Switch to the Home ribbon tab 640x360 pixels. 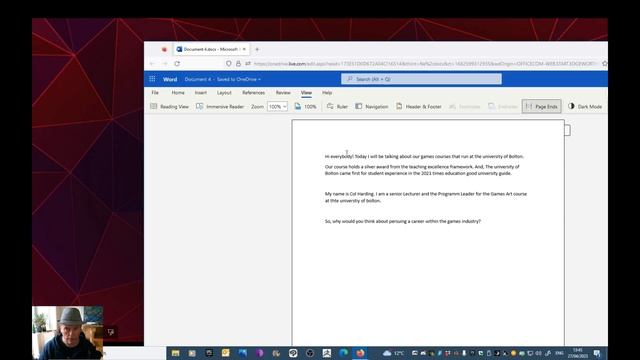pos(178,93)
